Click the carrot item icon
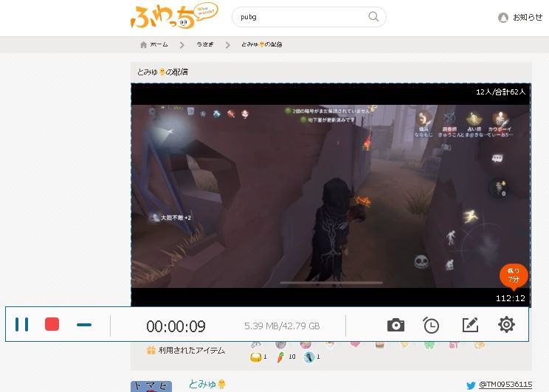Viewport: 549px width, 392px height. (x=280, y=357)
